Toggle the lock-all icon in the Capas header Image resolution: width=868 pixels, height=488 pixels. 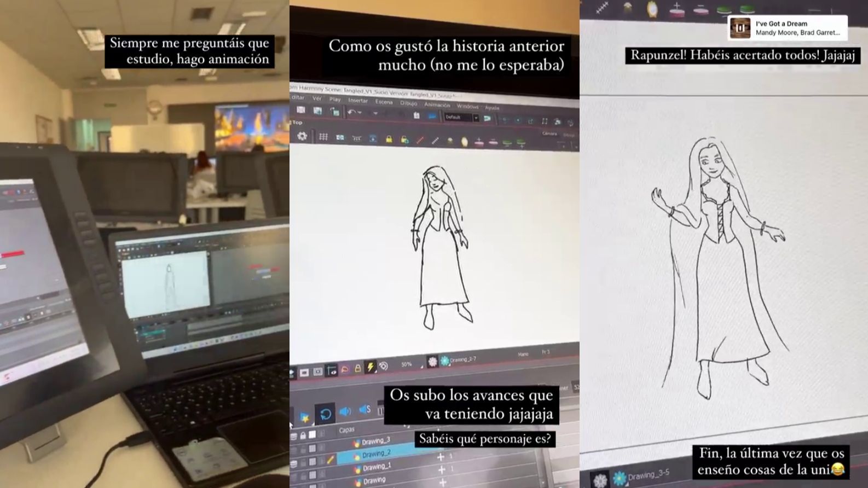coord(303,435)
